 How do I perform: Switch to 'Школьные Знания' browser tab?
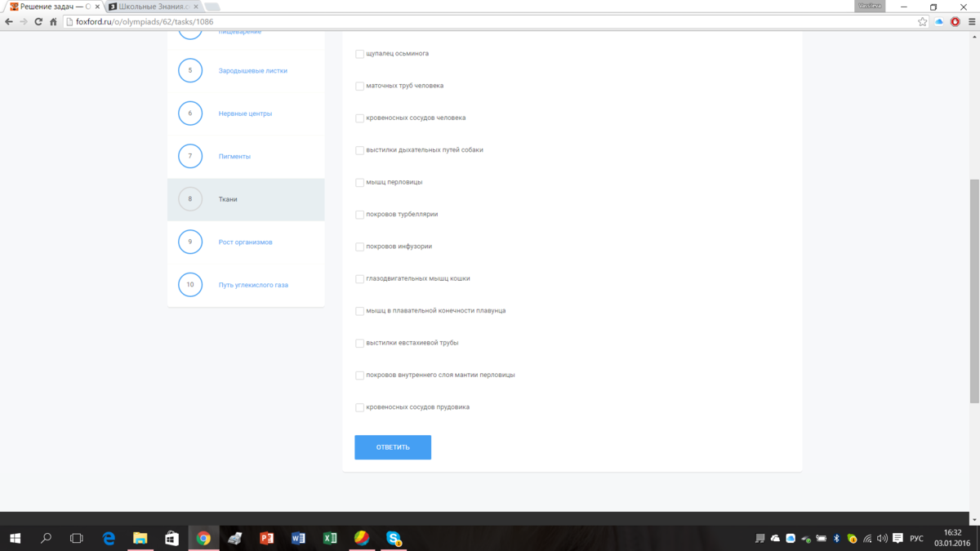point(153,7)
